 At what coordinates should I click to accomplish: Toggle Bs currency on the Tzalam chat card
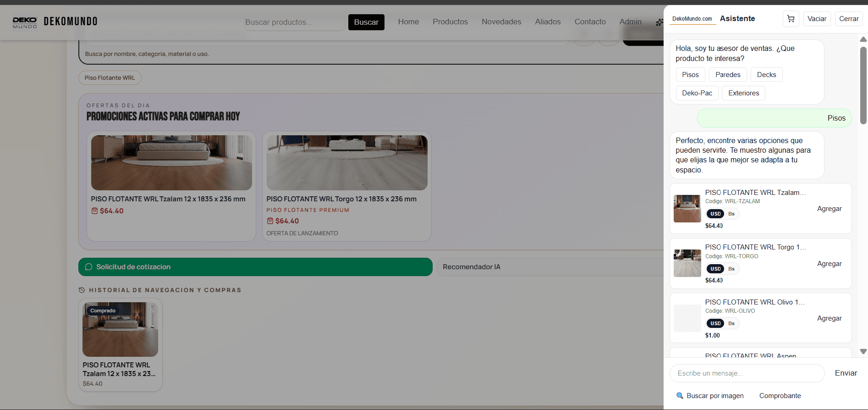coord(731,214)
